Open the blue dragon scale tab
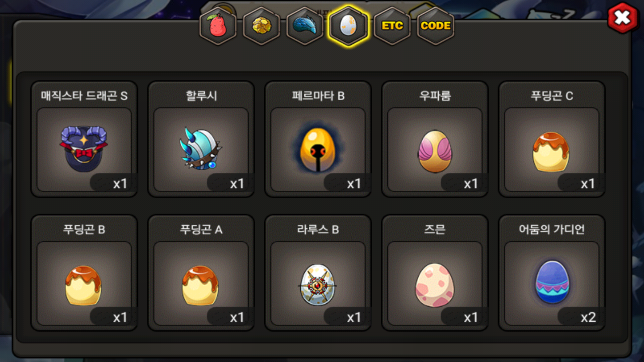Image resolution: width=644 pixels, height=362 pixels. (305, 26)
